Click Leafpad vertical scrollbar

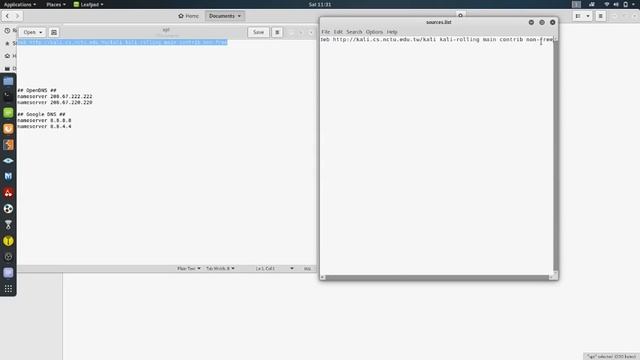tap(556, 155)
